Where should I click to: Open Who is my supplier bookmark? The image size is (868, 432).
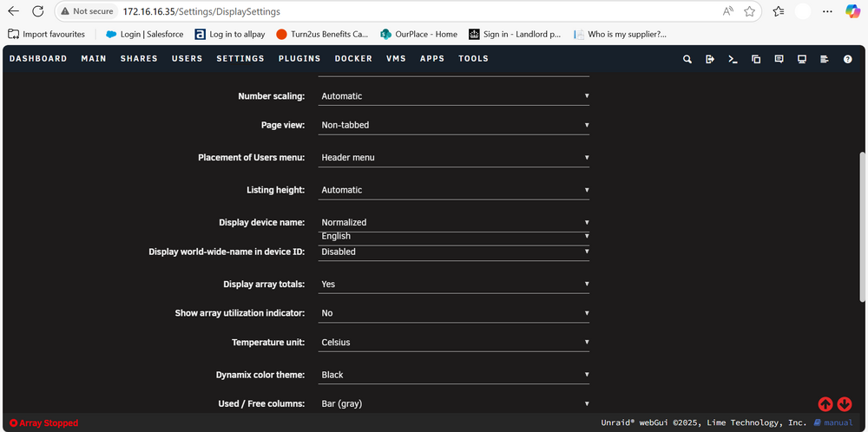point(620,35)
